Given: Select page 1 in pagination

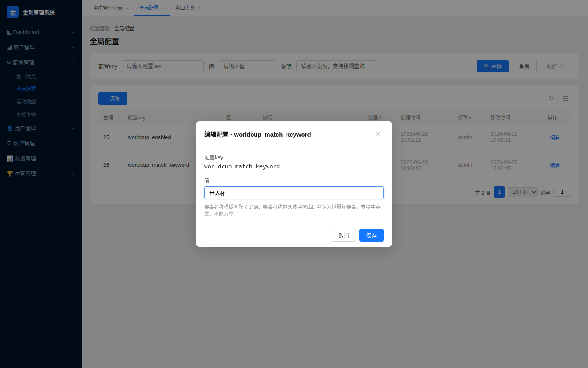Looking at the screenshot, I should pos(499,192).
